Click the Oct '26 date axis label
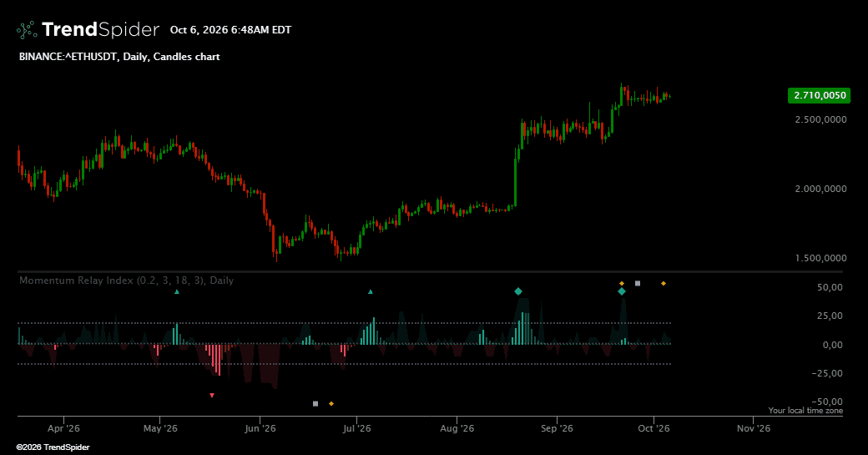Viewport: 868px width, 455px height. pos(654,428)
